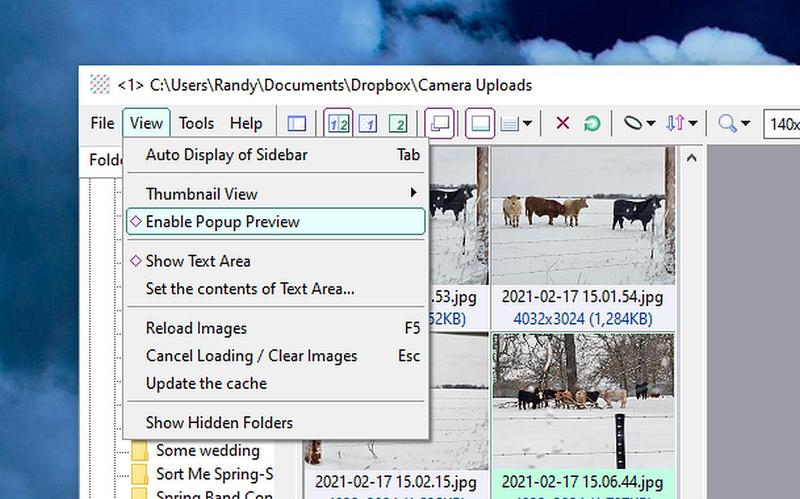Choose Update the cache
The width and height of the screenshot is (800, 499).
click(276, 383)
